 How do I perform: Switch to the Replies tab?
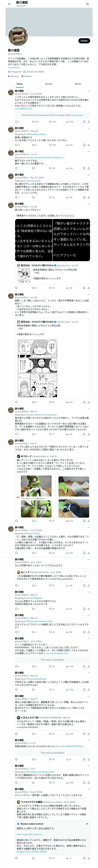point(49,84)
